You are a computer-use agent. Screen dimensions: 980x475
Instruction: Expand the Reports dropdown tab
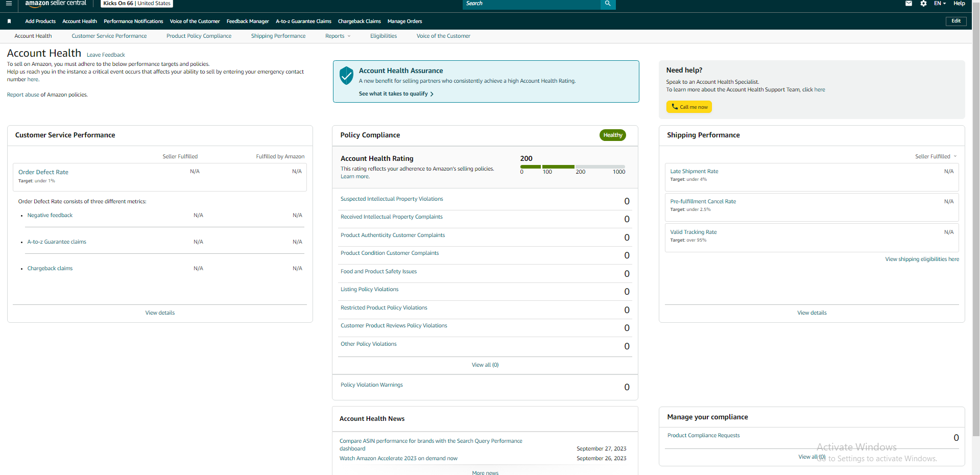[x=338, y=36]
